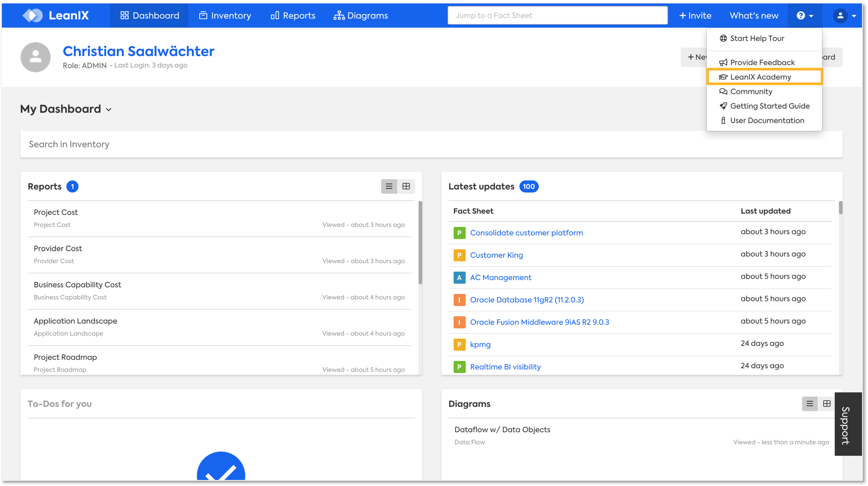
Task: Click the LeanX logo icon
Action: click(33, 15)
